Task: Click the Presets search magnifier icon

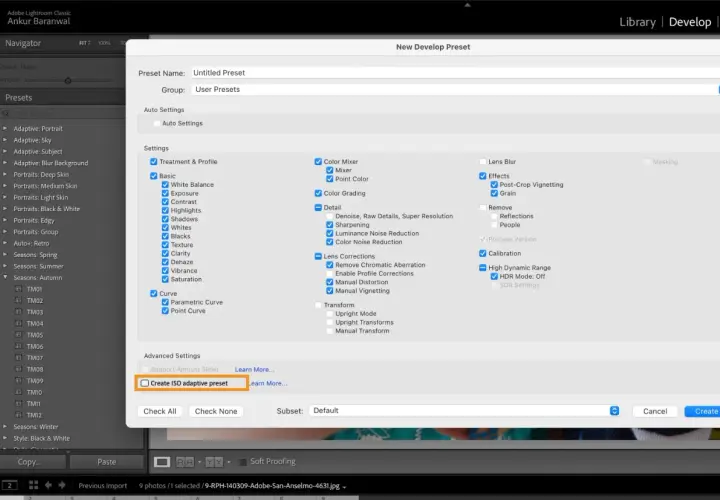Action: tap(6, 113)
